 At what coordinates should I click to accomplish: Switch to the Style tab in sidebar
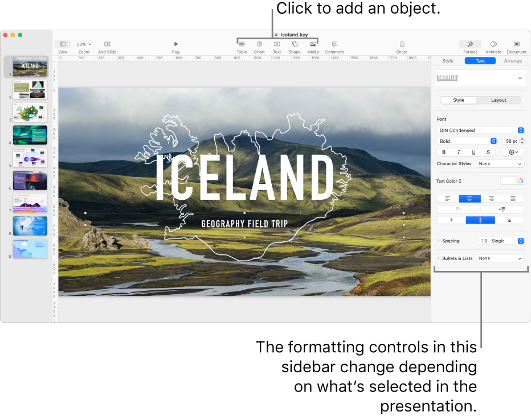coord(448,61)
